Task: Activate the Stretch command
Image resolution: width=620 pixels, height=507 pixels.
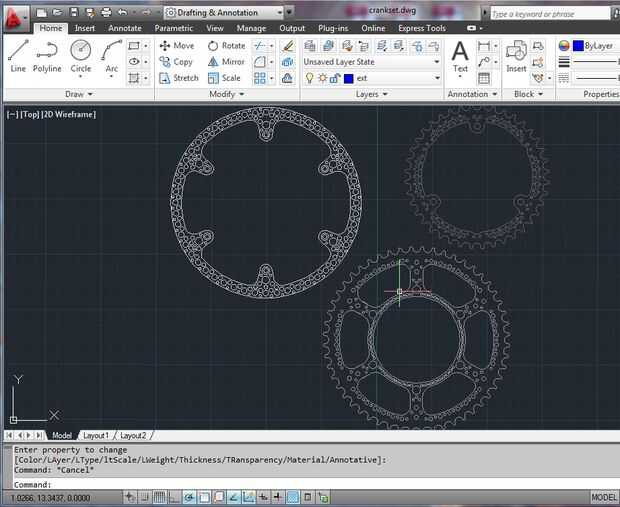Action: (x=179, y=78)
